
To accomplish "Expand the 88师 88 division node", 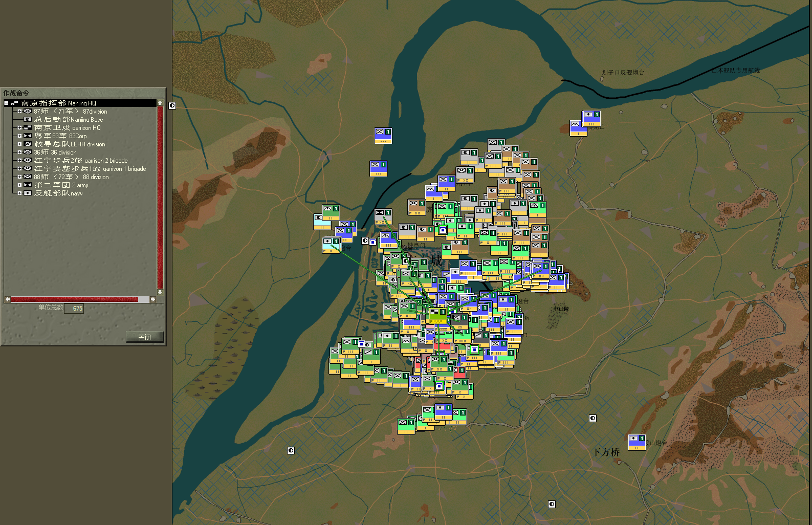I will pos(19,177).
